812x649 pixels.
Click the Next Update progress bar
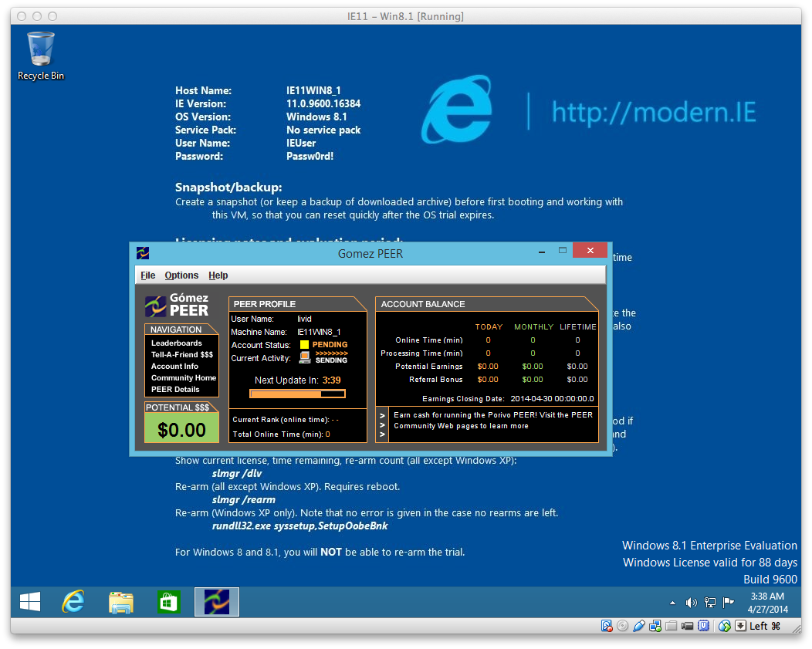[x=298, y=394]
